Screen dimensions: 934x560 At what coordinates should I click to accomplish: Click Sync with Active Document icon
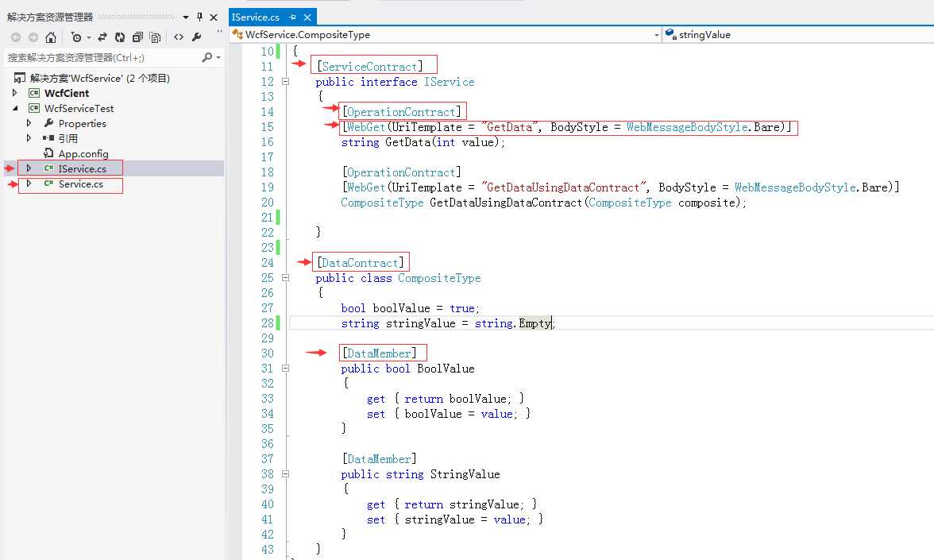click(102, 37)
